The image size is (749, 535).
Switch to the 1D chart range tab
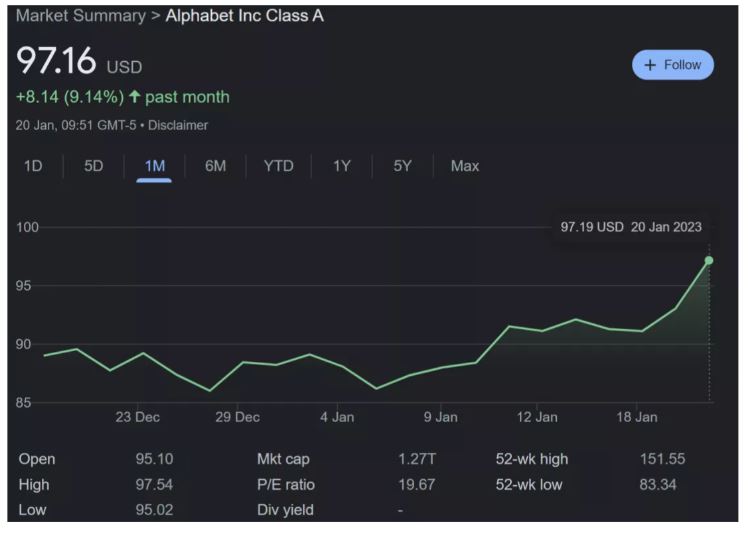[33, 166]
